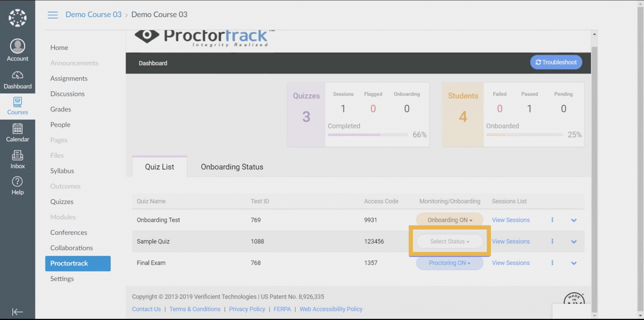This screenshot has width=644, height=320.
Task: View Sessions for Final Exam
Action: [x=511, y=263]
